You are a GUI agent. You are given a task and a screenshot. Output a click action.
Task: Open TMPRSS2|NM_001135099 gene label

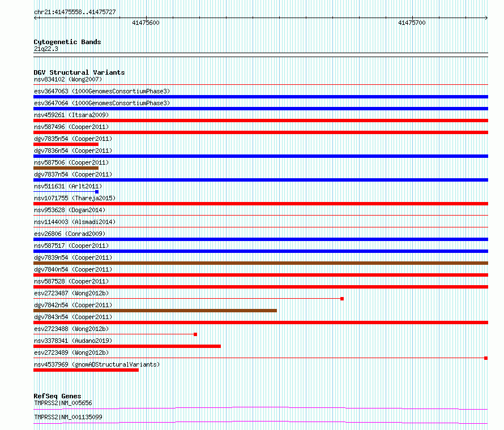click(68, 417)
